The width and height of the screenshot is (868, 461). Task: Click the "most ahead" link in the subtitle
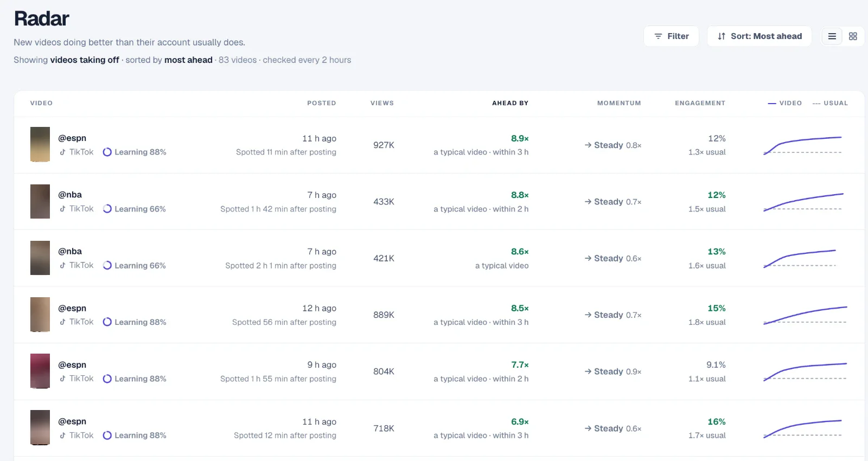[188, 60]
